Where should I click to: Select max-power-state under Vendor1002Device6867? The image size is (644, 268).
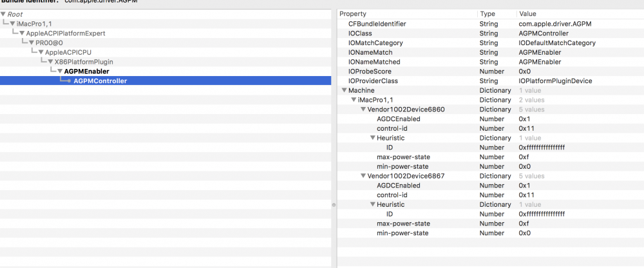click(491, 224)
